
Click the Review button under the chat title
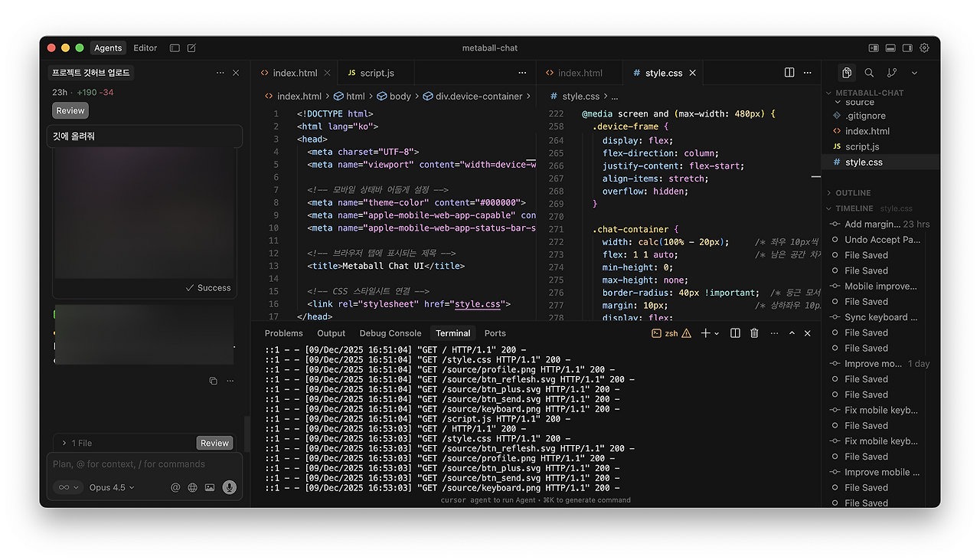coord(70,110)
